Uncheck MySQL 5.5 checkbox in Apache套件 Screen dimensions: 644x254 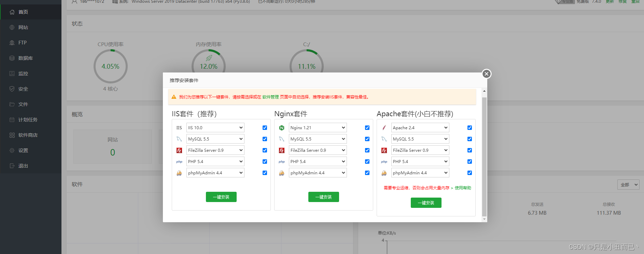tap(470, 139)
